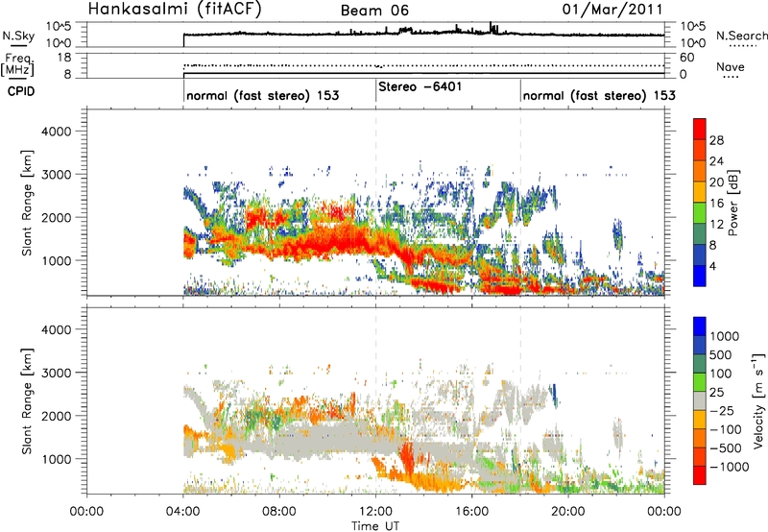Viewport: 768px width, 532px height.
Task: Click the date '01/Mar/2011'
Action: click(612, 9)
